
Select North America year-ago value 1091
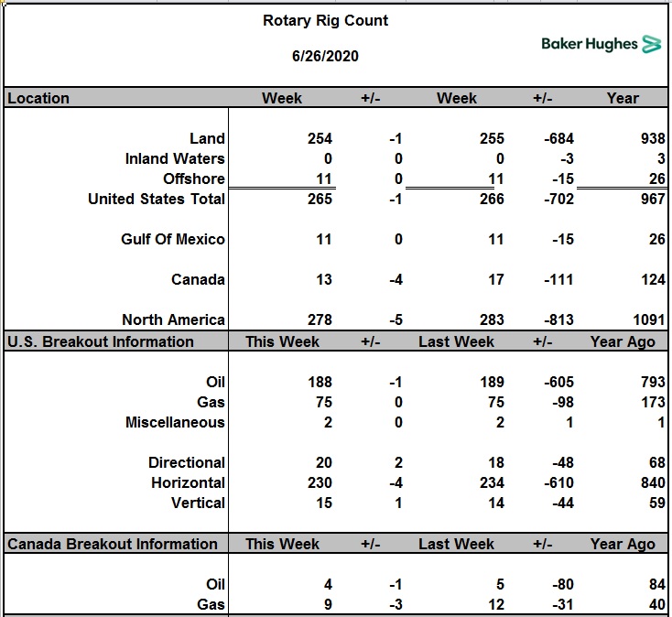click(648, 319)
